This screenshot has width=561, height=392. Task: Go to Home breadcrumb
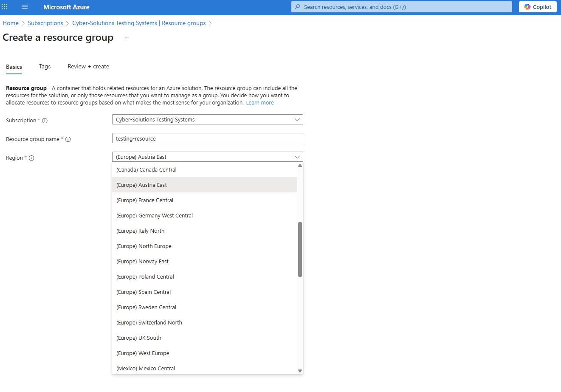click(11, 23)
